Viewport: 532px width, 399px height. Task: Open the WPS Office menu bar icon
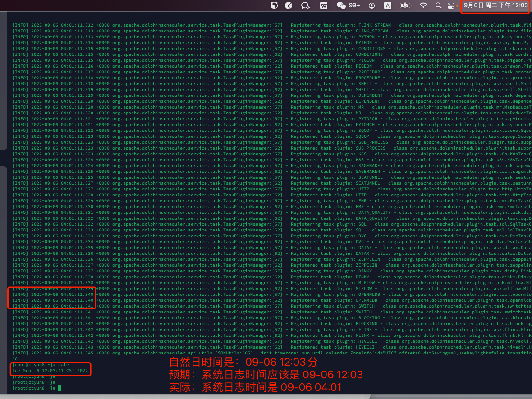[x=324, y=5]
